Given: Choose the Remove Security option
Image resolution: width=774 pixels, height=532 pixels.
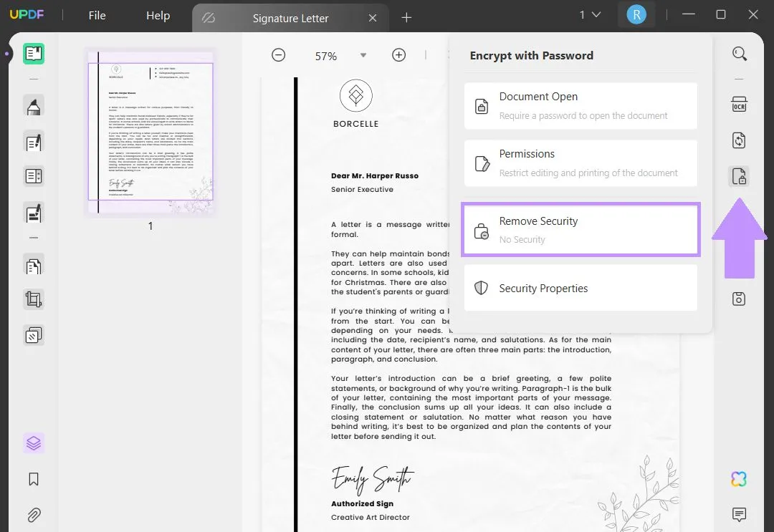Looking at the screenshot, I should click(580, 229).
